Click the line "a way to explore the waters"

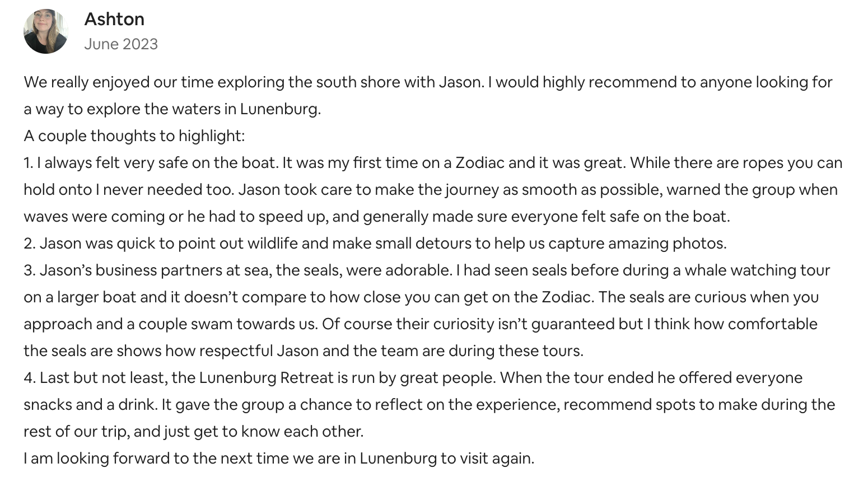click(172, 109)
